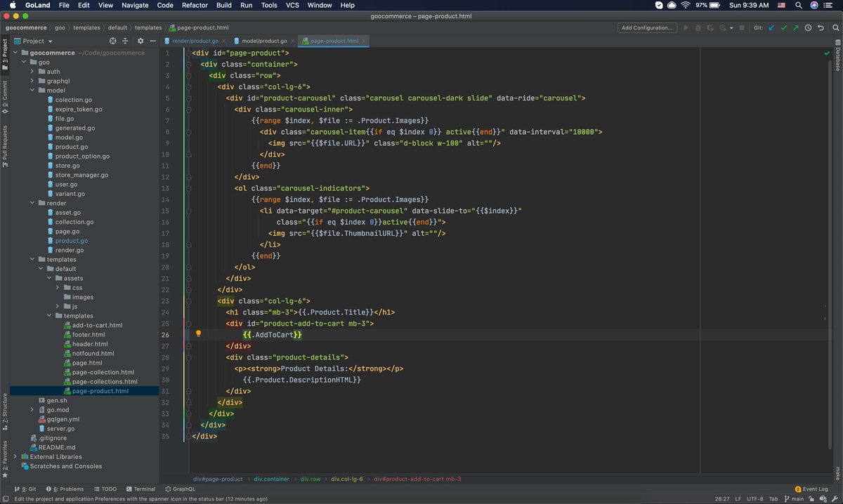Viewport: 843px width, 504px height.
Task: Expand the css folder
Action: (58, 288)
